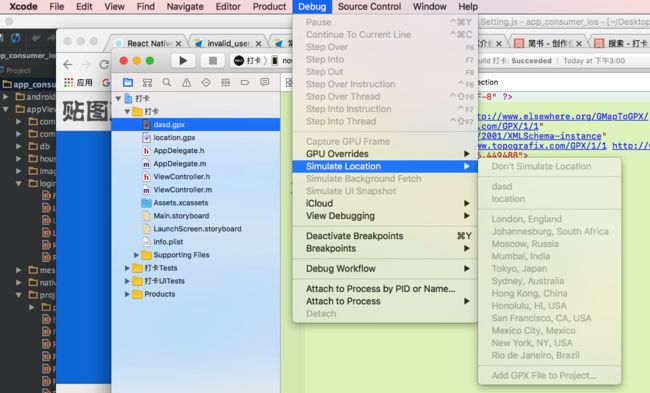Expand the android folder in IDE sidebar
The height and width of the screenshot is (393, 650).
pos(5,97)
